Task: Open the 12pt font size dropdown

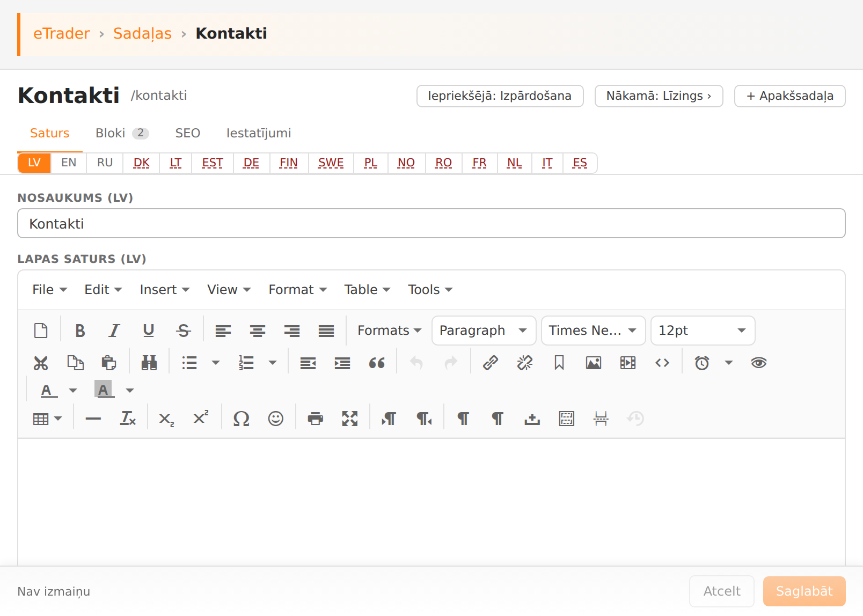Action: click(x=703, y=331)
